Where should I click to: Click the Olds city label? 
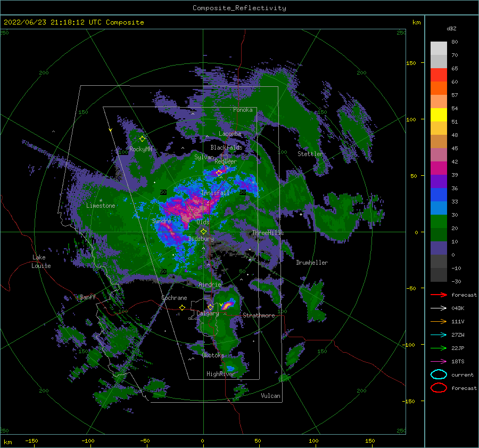tap(203, 222)
